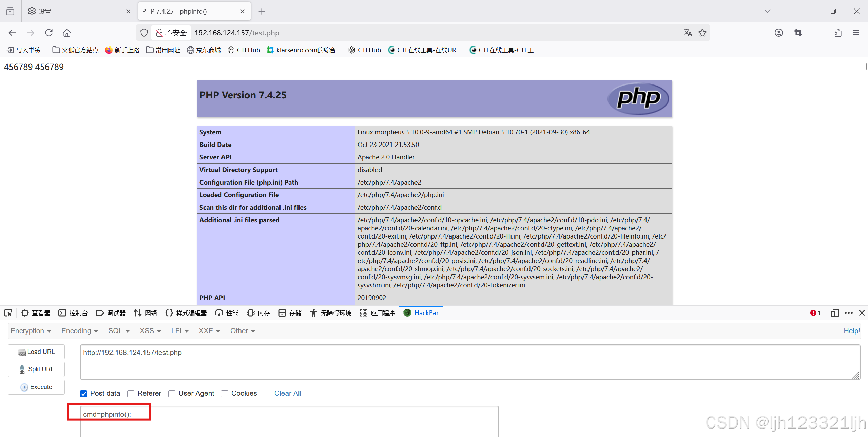
Task: Expand the Encryption dropdown
Action: [31, 331]
